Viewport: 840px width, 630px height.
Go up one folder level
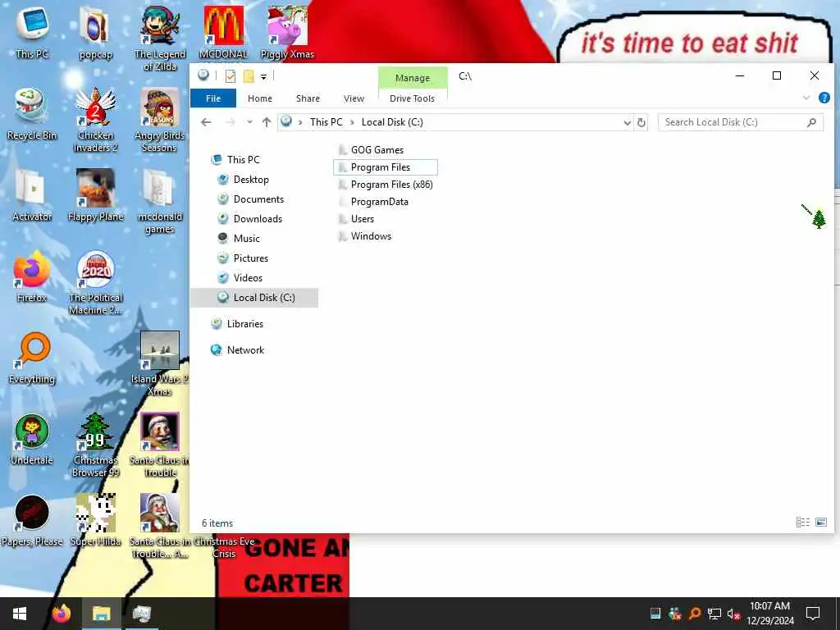click(267, 122)
